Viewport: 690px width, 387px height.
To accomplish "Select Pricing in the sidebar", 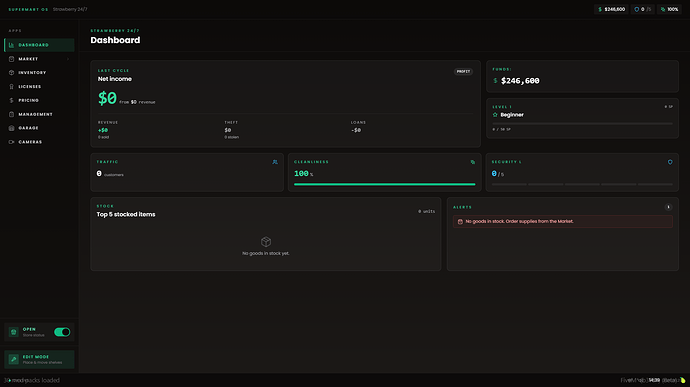I will (x=39, y=100).
